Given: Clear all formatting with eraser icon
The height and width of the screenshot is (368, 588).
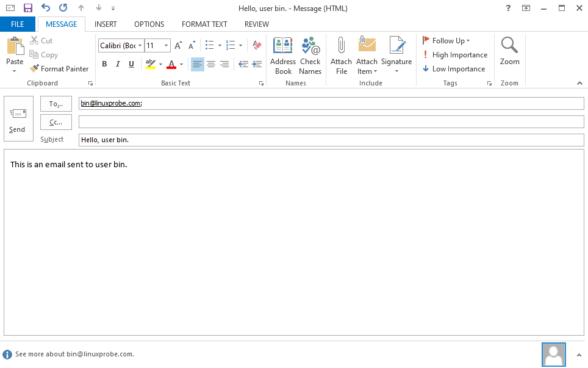Looking at the screenshot, I should click(x=257, y=45).
